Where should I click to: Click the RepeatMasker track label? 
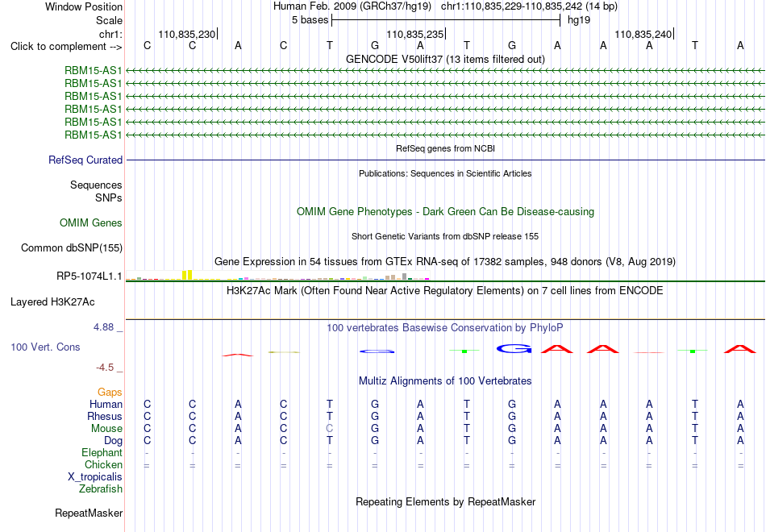click(89, 513)
